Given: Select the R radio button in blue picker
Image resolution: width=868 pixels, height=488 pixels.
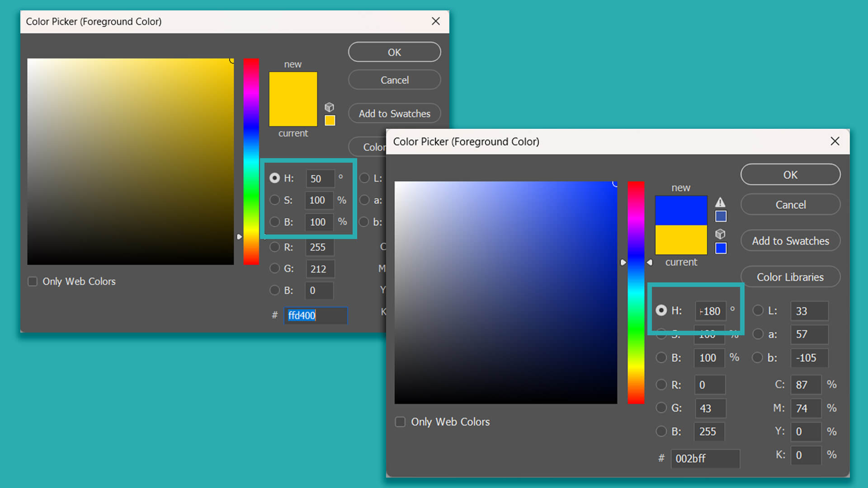Looking at the screenshot, I should pos(661,385).
